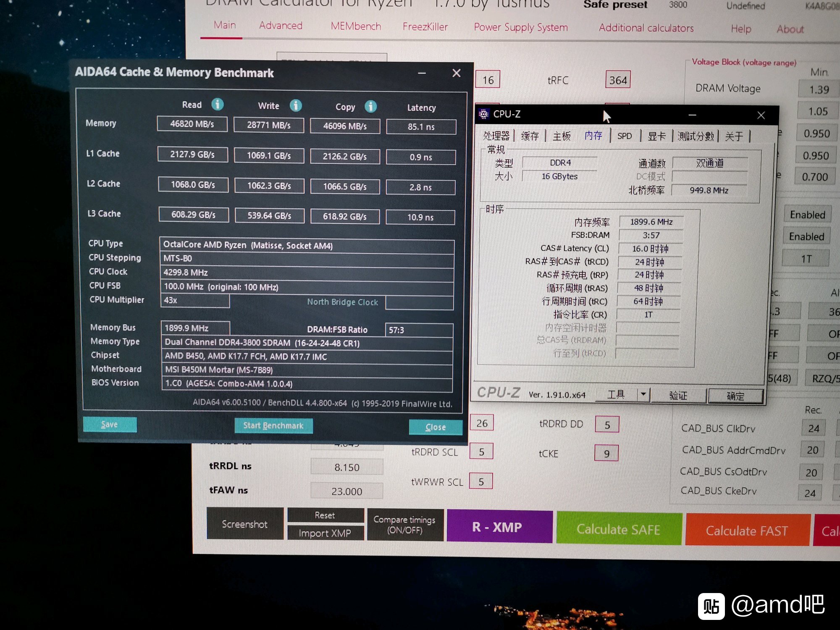
Task: Click the CPU-Z CAS# Latency value
Action: tap(650, 249)
